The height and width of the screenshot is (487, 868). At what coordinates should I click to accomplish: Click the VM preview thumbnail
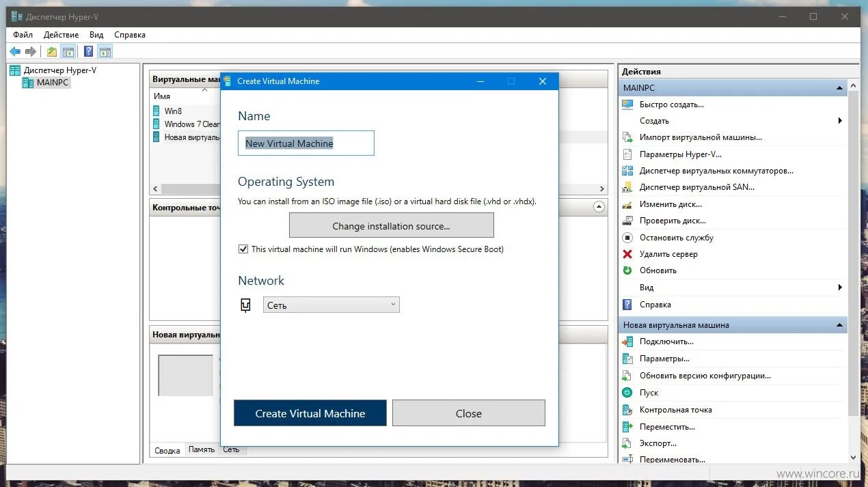[x=186, y=376]
